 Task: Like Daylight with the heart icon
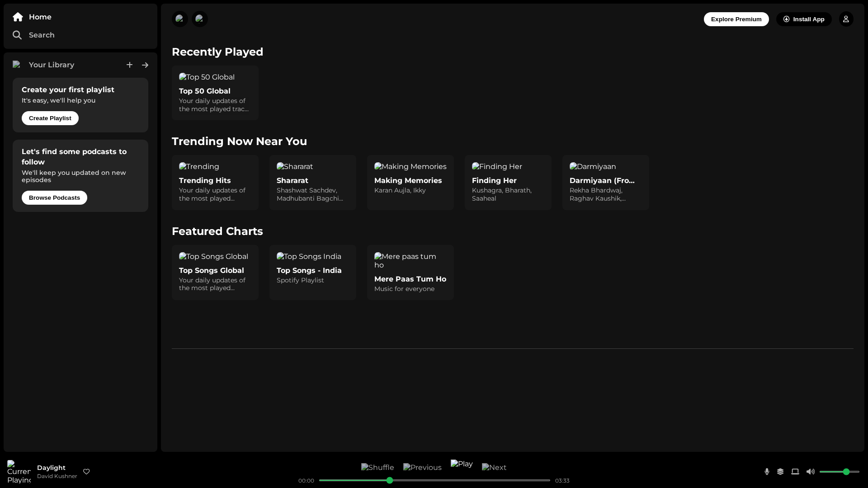tap(86, 472)
